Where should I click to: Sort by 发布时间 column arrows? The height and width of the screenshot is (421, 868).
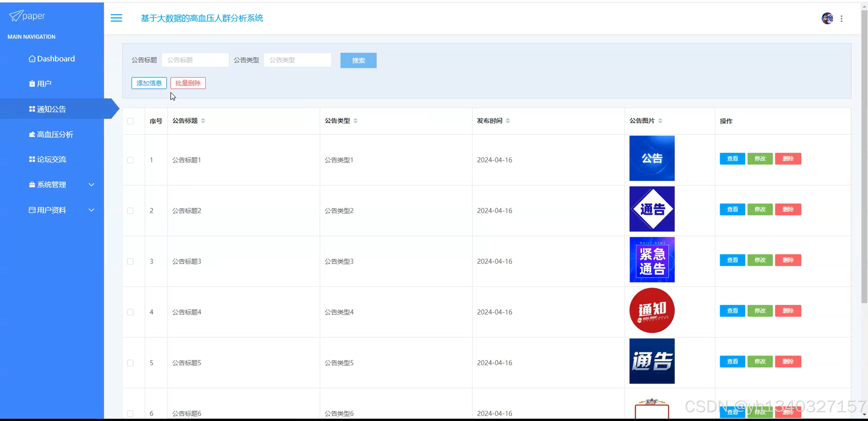[508, 121]
